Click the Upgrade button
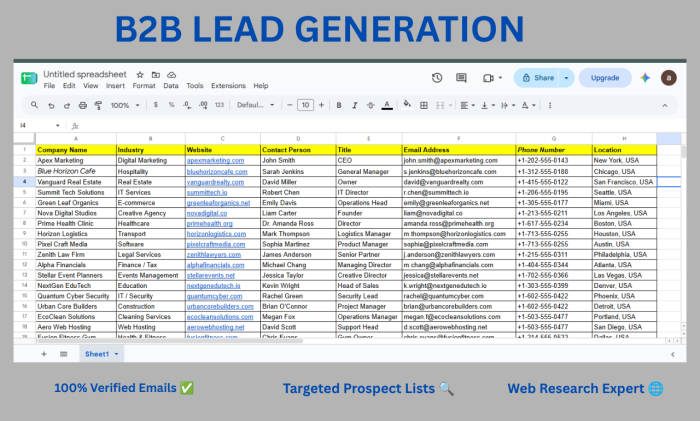The width and height of the screenshot is (700, 421). pos(605,78)
